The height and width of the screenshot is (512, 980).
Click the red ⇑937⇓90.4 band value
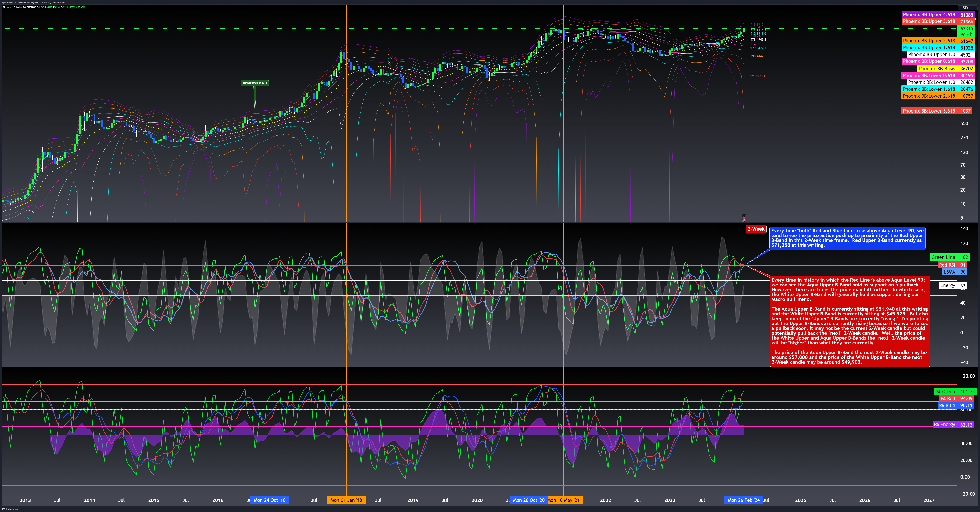757,76
